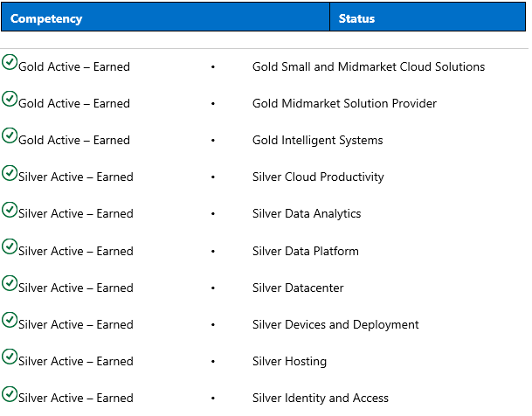This screenshot has height=416, width=532.
Task: Click checkmark icon in Silver Devices and Deployment row
Action: pyautogui.click(x=10, y=320)
